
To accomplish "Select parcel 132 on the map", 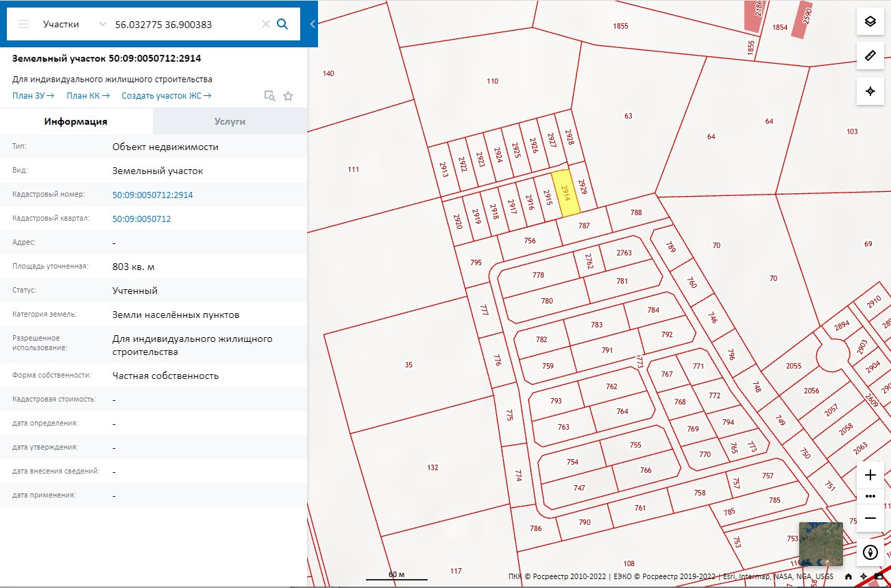I will pyautogui.click(x=432, y=468).
